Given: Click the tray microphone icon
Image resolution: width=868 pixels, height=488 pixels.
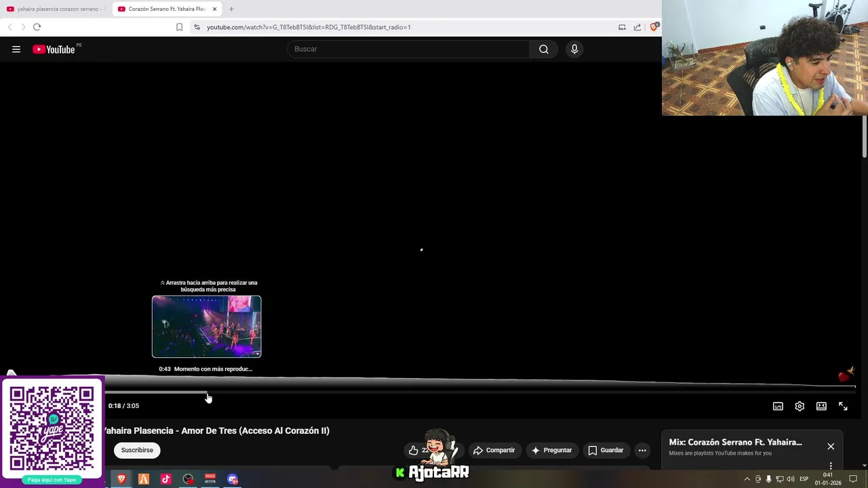Looking at the screenshot, I should point(768,479).
